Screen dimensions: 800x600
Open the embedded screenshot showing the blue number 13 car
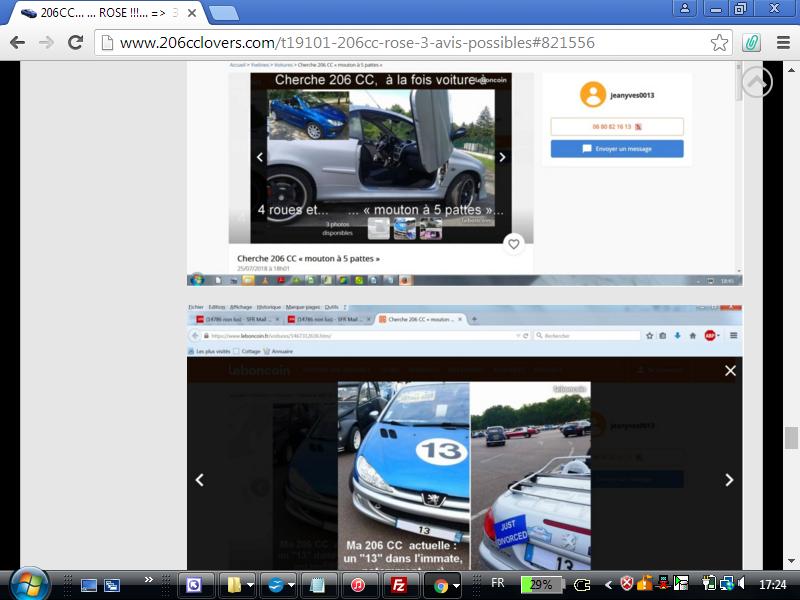(464, 436)
